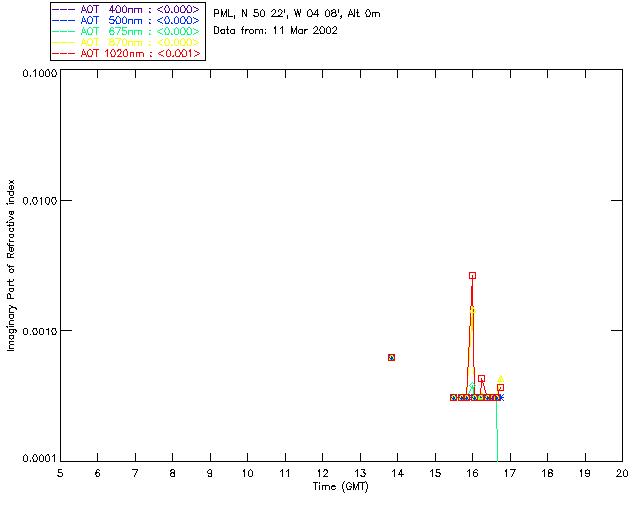Click the green line dropping to the x-axis
The height and width of the screenshot is (512, 640).
click(497, 431)
